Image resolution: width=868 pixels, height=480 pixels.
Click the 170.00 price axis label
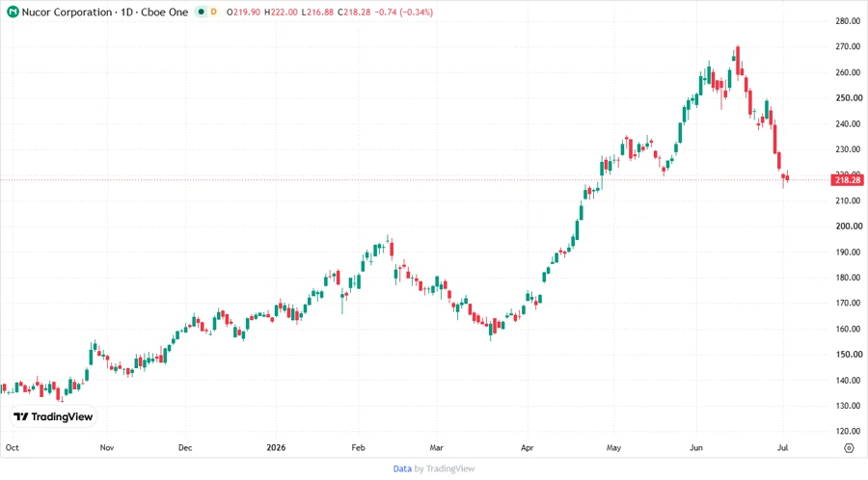[848, 303]
